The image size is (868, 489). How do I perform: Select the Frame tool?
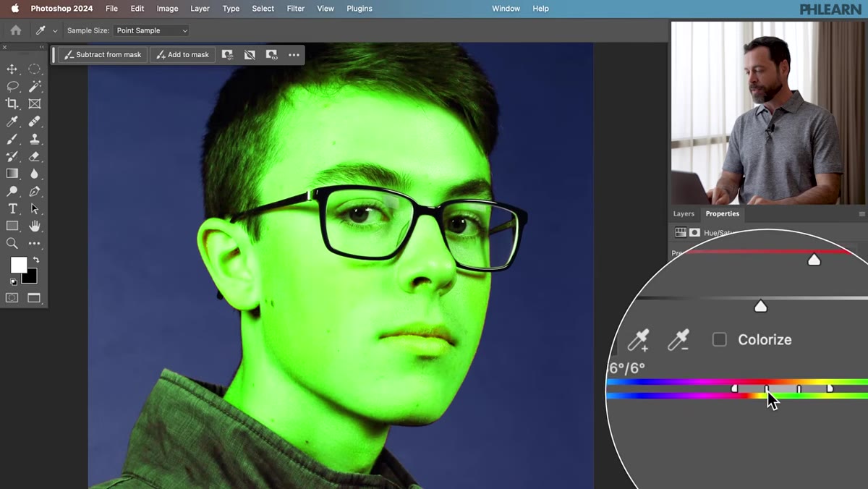34,103
